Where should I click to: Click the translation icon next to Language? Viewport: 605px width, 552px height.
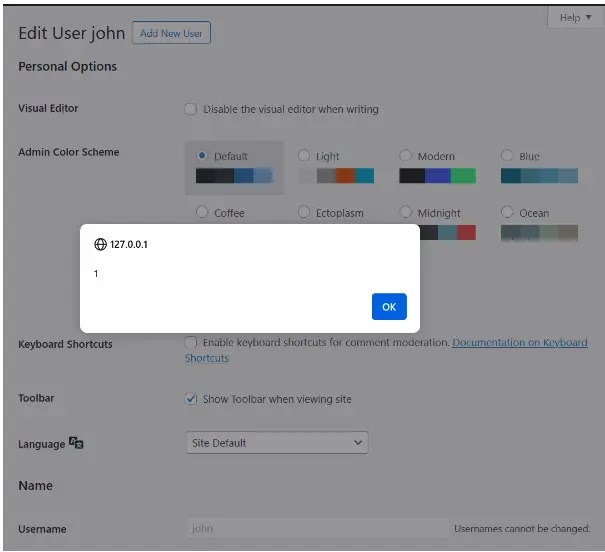tap(76, 442)
